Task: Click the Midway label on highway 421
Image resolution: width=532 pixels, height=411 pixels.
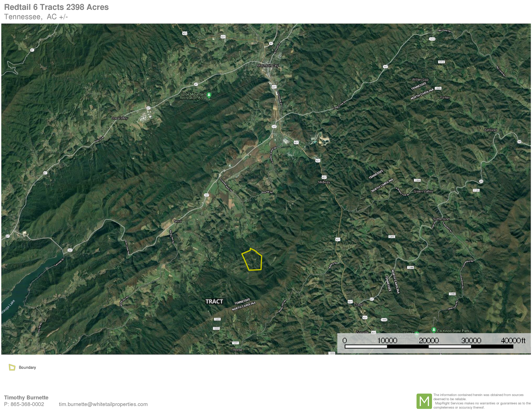Action: [x=324, y=182]
